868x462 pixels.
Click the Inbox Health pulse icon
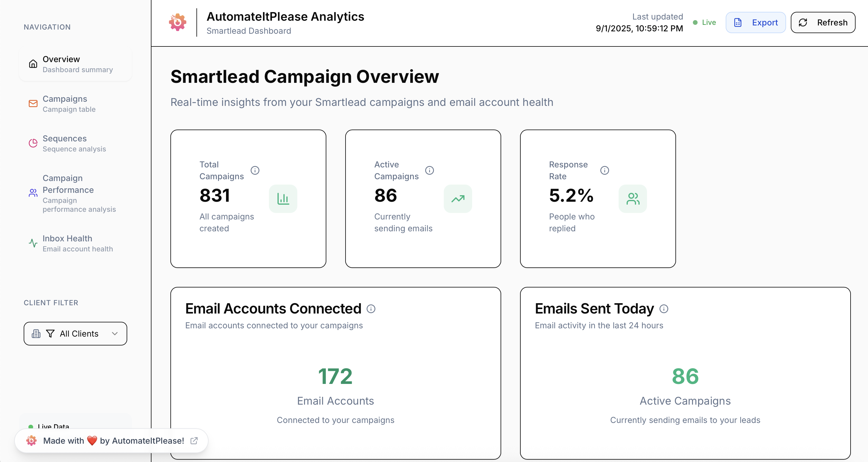coord(33,243)
